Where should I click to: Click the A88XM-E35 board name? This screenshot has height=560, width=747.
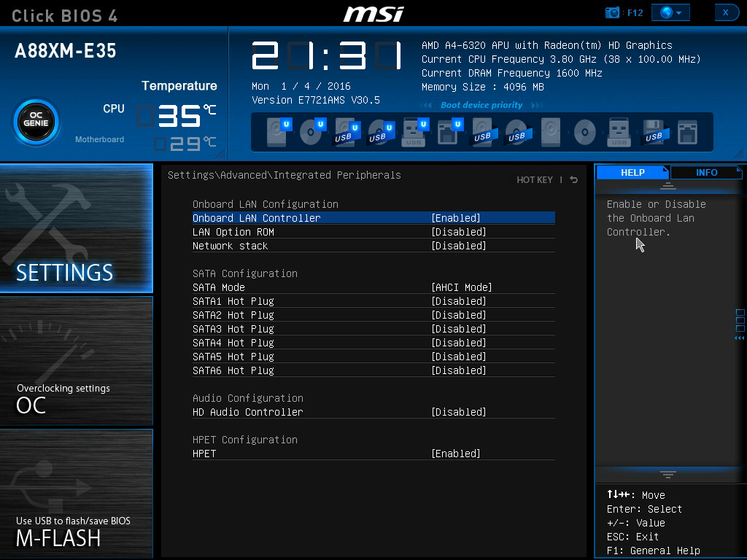coord(66,50)
